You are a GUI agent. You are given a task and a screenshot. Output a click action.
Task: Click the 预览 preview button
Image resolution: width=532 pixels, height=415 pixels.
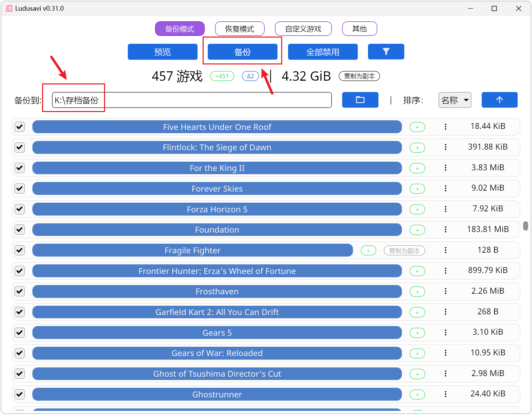pyautogui.click(x=163, y=52)
